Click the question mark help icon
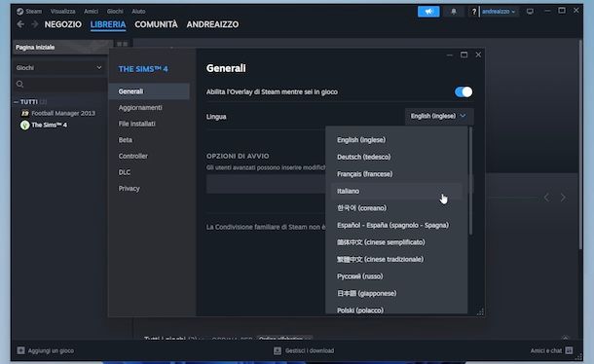The width and height of the screenshot is (594, 364). 473,12
